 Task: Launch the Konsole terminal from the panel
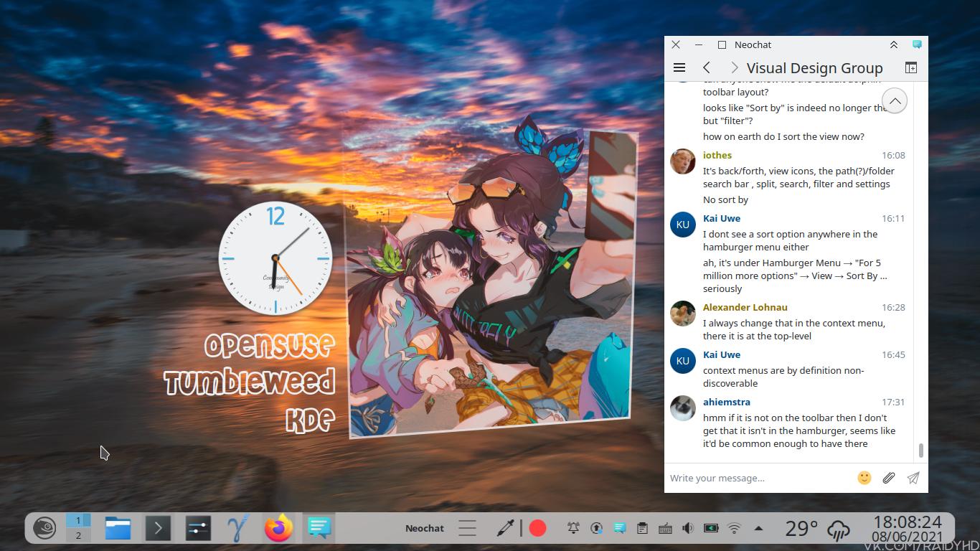[x=158, y=528]
